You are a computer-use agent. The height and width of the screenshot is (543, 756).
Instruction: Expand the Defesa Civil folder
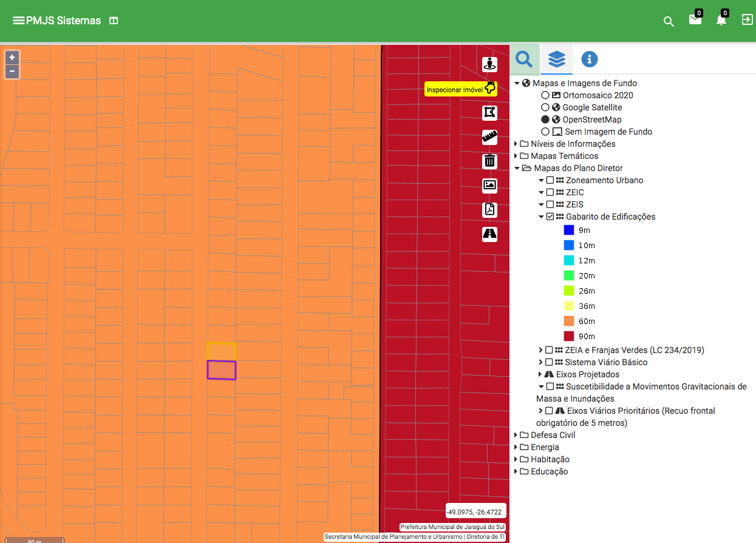point(516,435)
